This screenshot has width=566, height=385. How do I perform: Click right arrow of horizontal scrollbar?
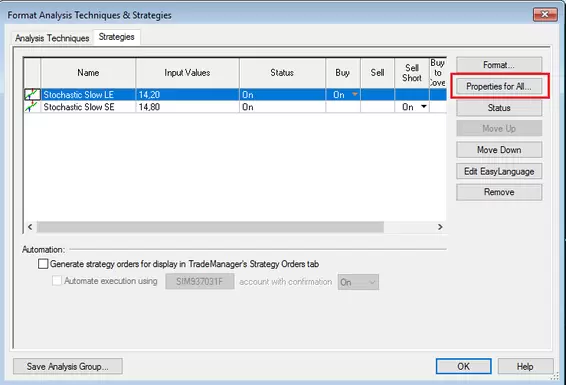click(x=440, y=227)
